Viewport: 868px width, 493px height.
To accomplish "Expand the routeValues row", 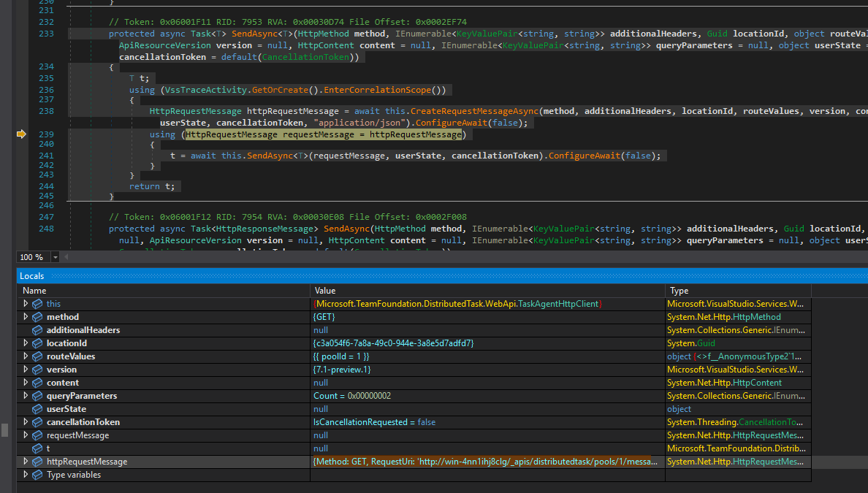I will coord(26,356).
